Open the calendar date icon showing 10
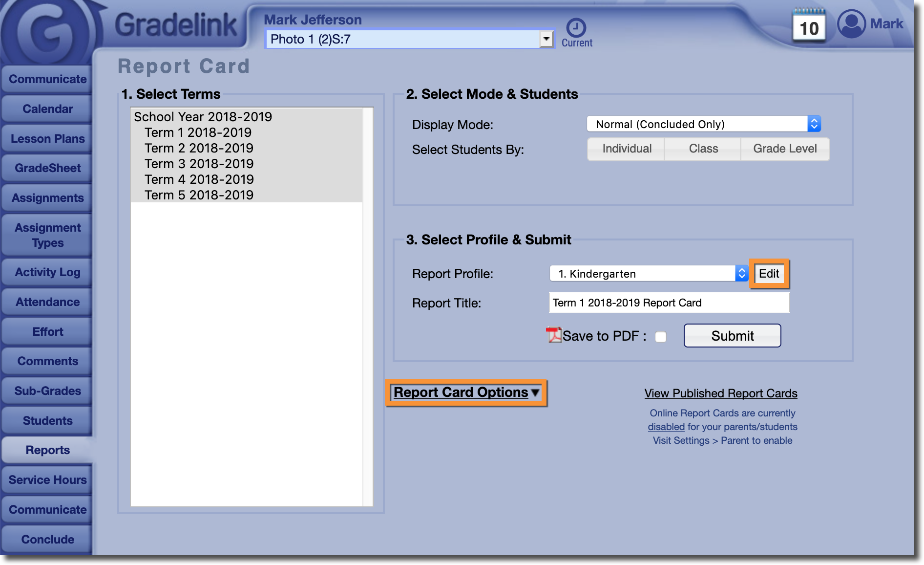 coord(809,27)
